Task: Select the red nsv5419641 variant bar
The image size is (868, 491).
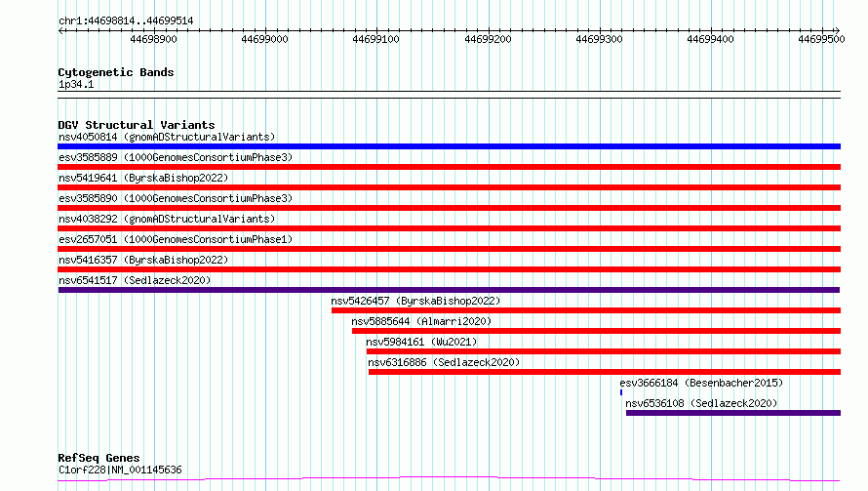Action: (x=449, y=187)
